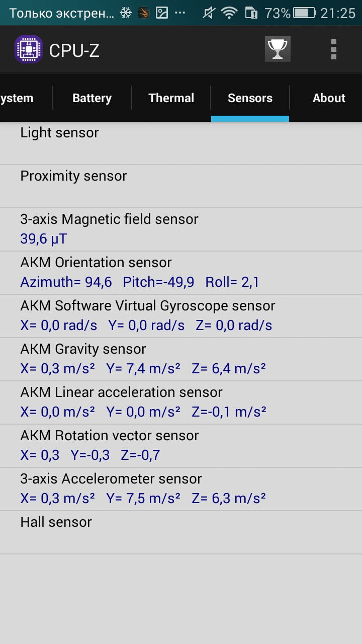Image resolution: width=362 pixels, height=644 pixels.
Task: Switch to the Thermal tab
Action: (x=171, y=98)
